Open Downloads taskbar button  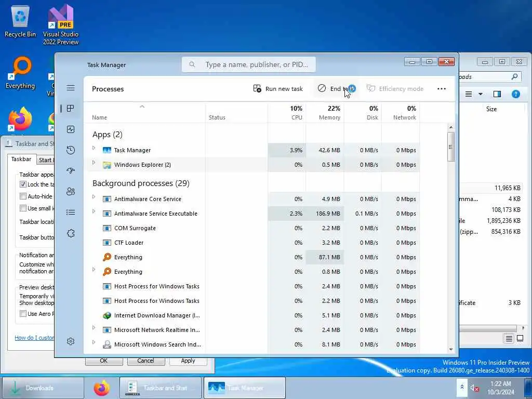[43, 388]
